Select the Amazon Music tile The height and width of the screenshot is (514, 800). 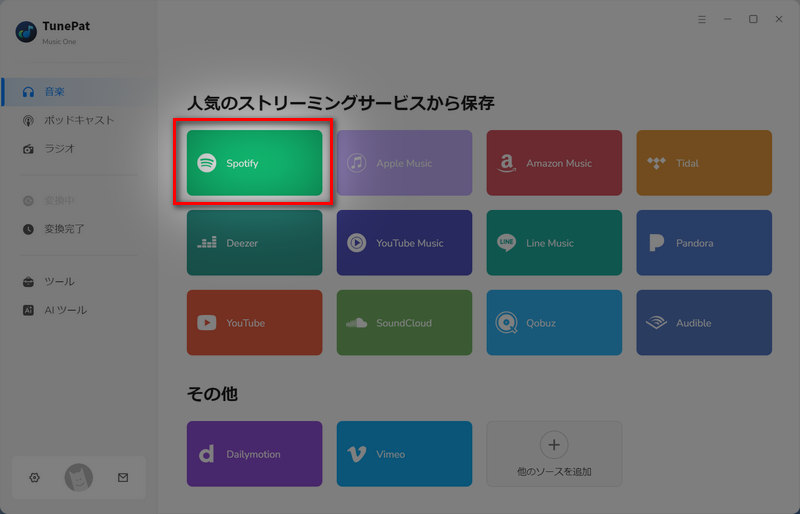point(554,163)
